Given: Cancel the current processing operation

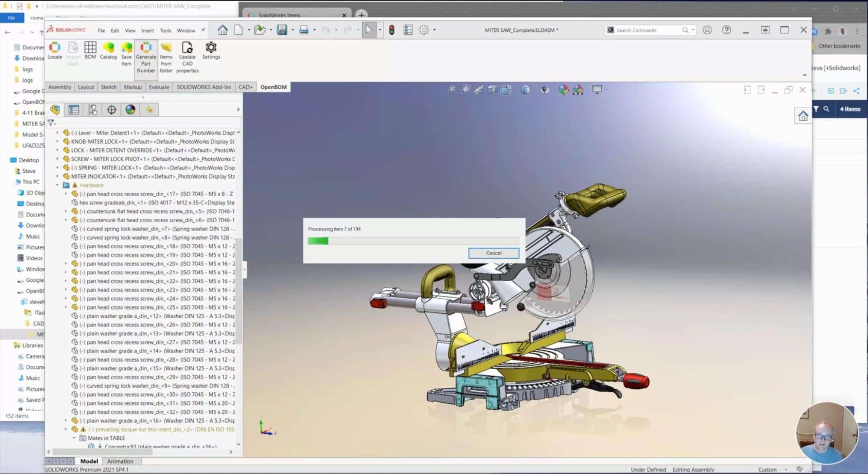Looking at the screenshot, I should [493, 253].
